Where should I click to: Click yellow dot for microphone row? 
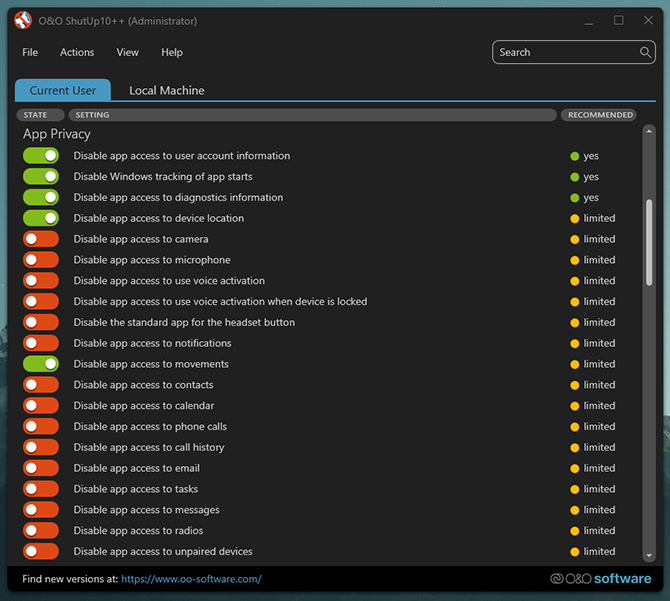pyautogui.click(x=574, y=261)
